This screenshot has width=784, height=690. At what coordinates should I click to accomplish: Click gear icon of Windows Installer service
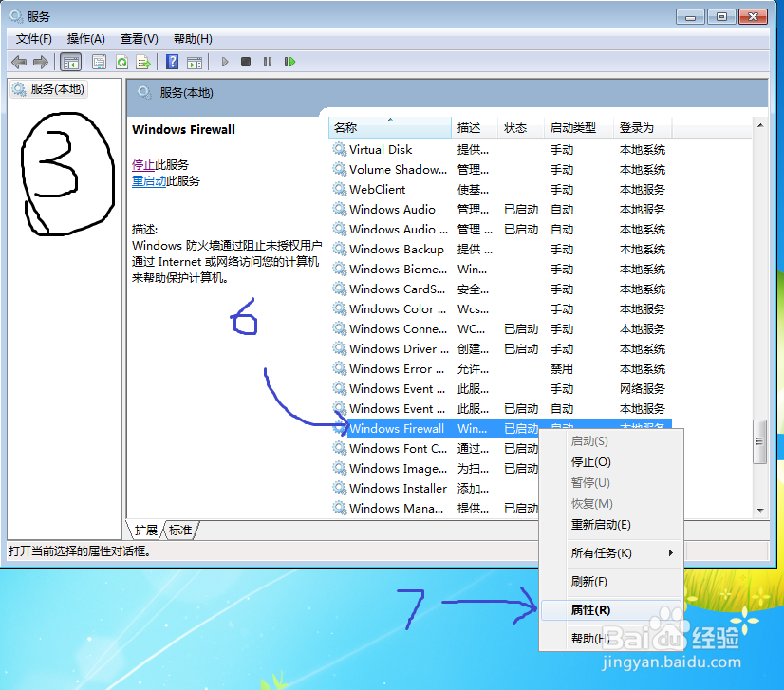point(340,488)
